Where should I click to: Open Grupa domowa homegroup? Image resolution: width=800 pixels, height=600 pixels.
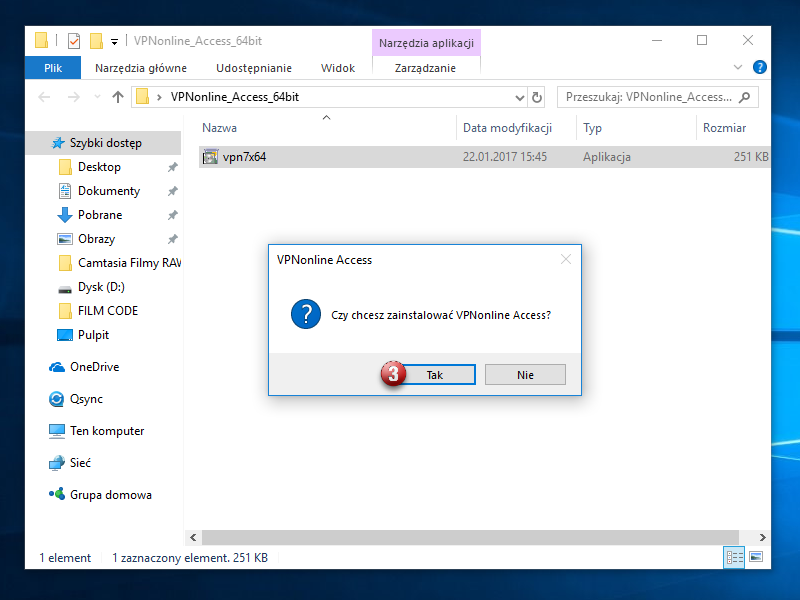pos(111,495)
